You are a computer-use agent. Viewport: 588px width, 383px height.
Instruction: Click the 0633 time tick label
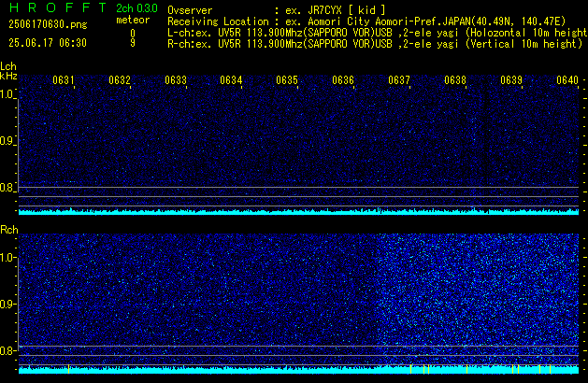point(176,80)
